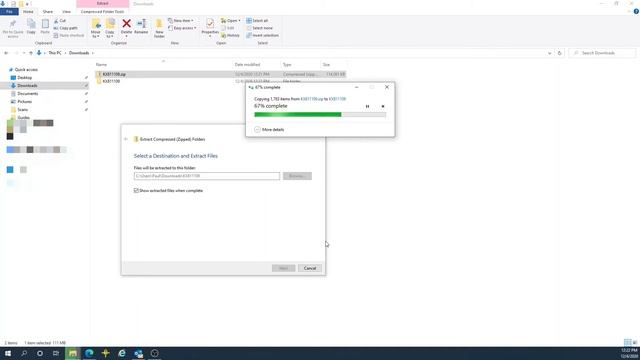
Task: Go back using the Explorer back arrow
Action: point(6,53)
